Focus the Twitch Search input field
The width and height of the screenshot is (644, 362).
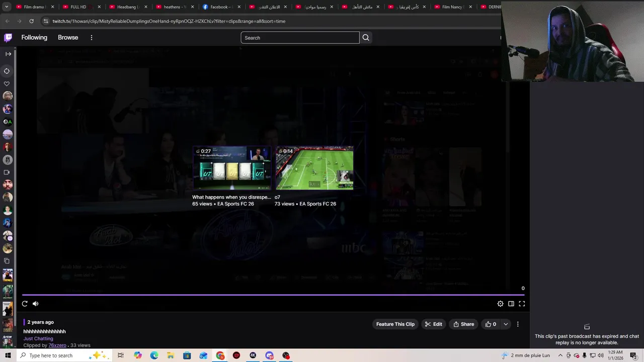coord(300,38)
